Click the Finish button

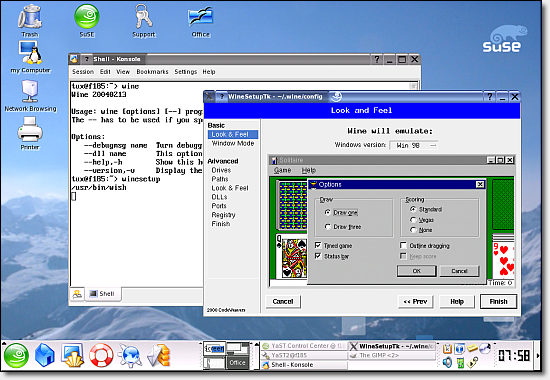tap(498, 301)
